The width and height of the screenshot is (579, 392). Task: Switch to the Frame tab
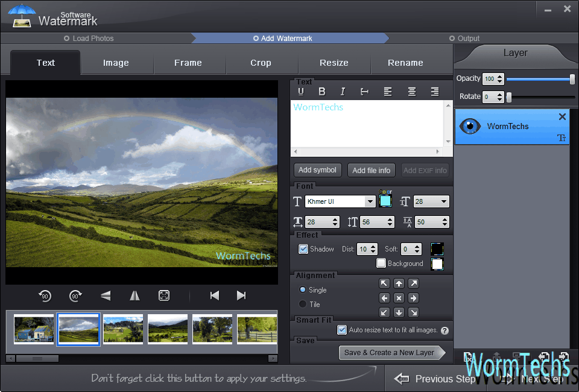pos(188,63)
